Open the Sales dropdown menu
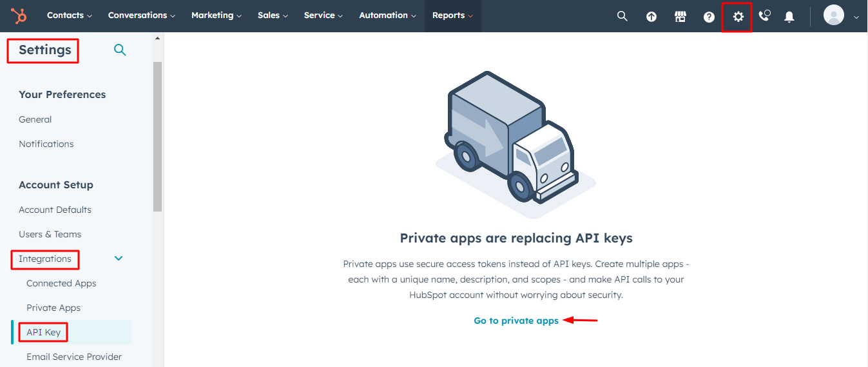This screenshot has height=367, width=868. pos(273,15)
